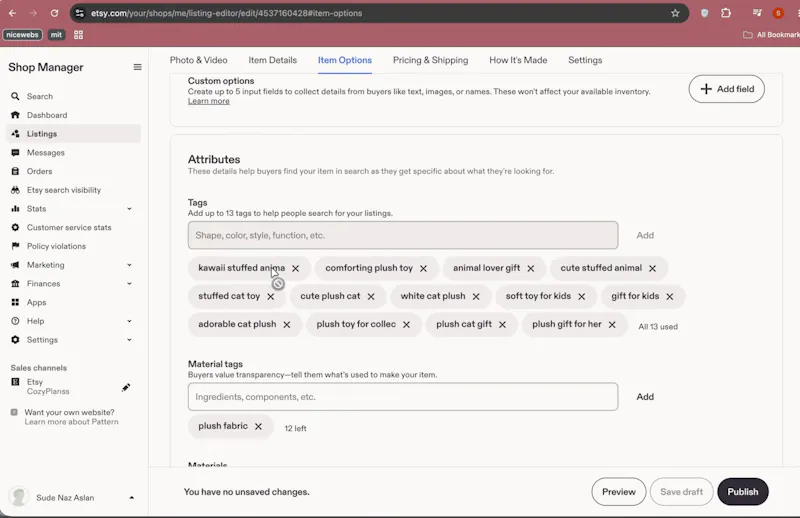800x518 pixels.
Task: Remove the 'soft toy for kids' tag
Action: 582,297
